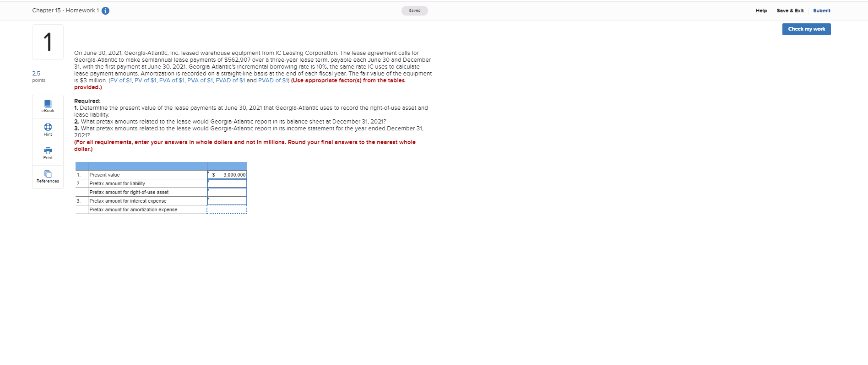Click the 'Pretax amount for amortization expense' label

tap(133, 209)
